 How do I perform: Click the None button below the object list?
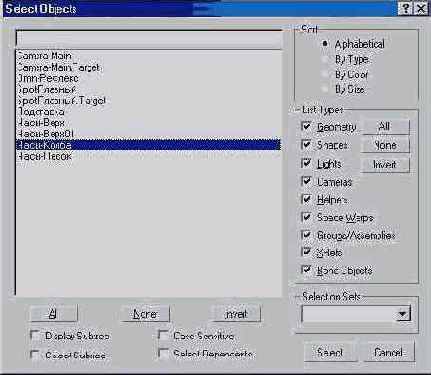[145, 314]
